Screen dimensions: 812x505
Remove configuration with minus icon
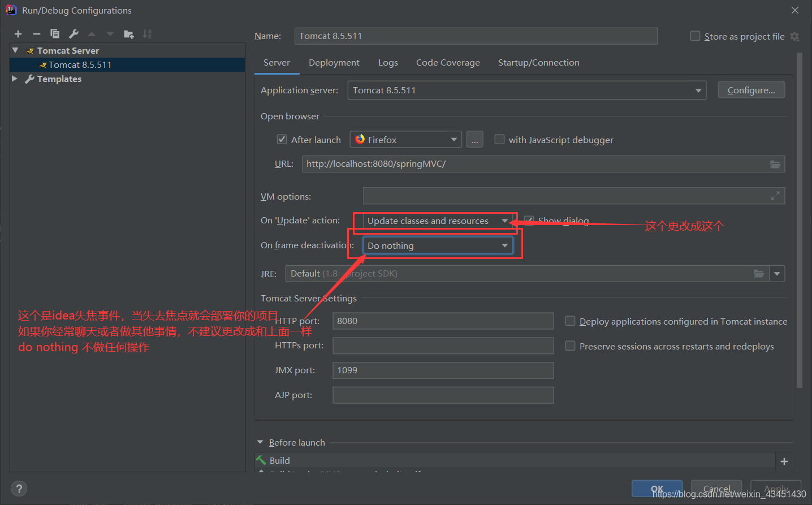pyautogui.click(x=36, y=34)
